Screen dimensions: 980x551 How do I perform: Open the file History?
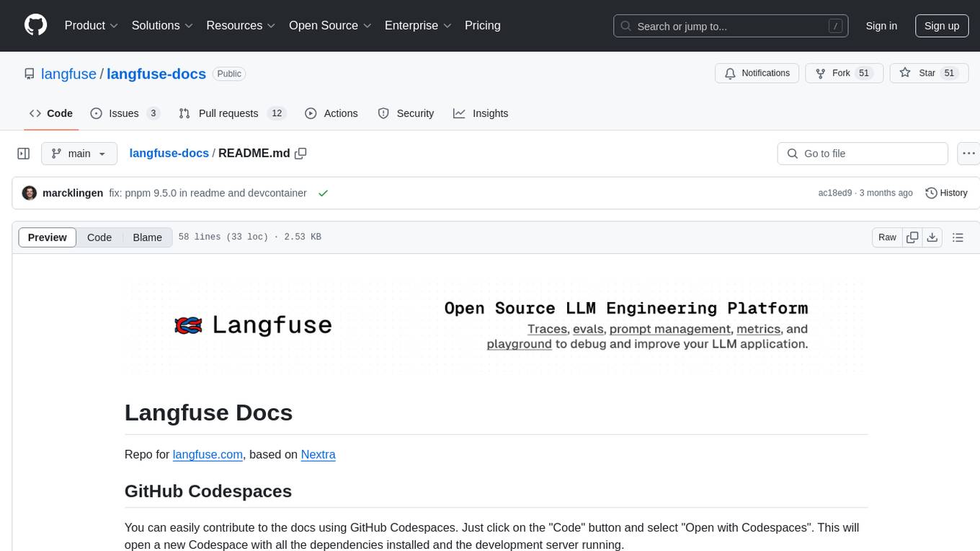(946, 193)
